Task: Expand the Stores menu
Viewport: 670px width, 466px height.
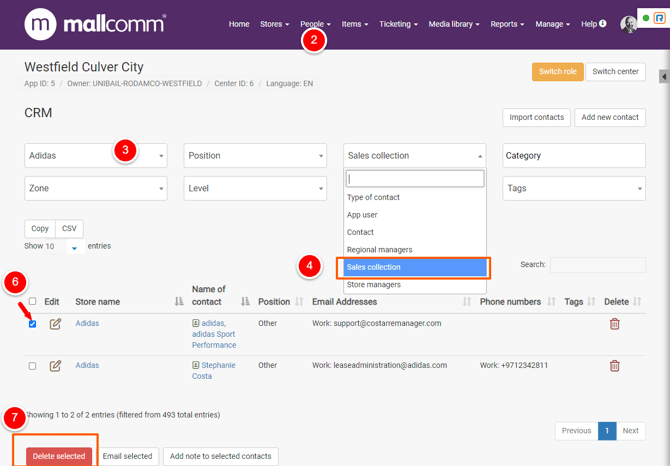Action: tap(274, 24)
